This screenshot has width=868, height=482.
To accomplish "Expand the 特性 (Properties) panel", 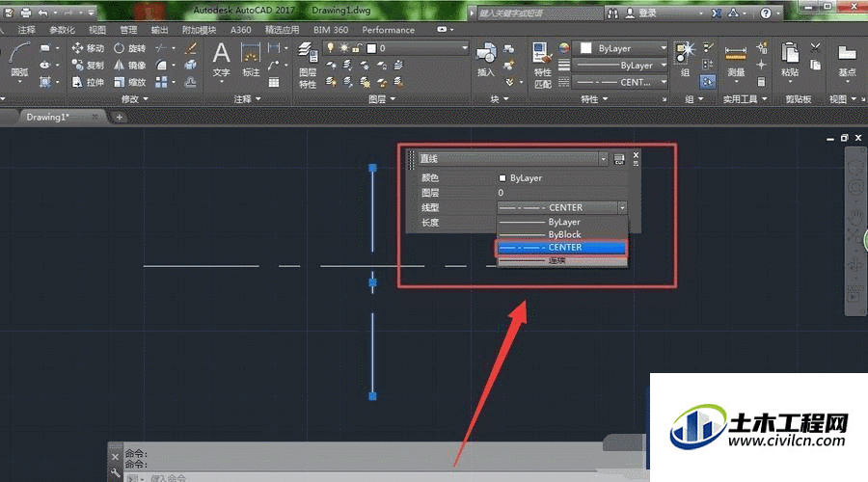I will click(x=594, y=99).
